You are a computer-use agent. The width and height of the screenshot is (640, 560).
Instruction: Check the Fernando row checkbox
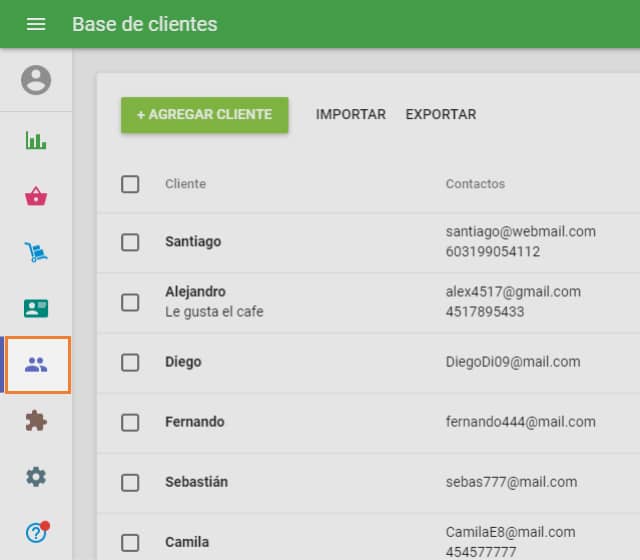coord(130,422)
